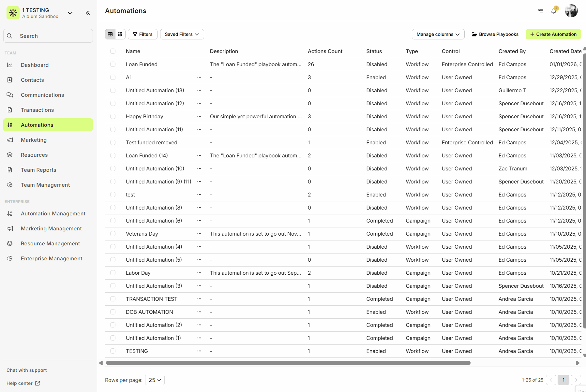Select the checkbox for Happy Birthday automation
This screenshot has height=392, width=586.
pos(113,116)
